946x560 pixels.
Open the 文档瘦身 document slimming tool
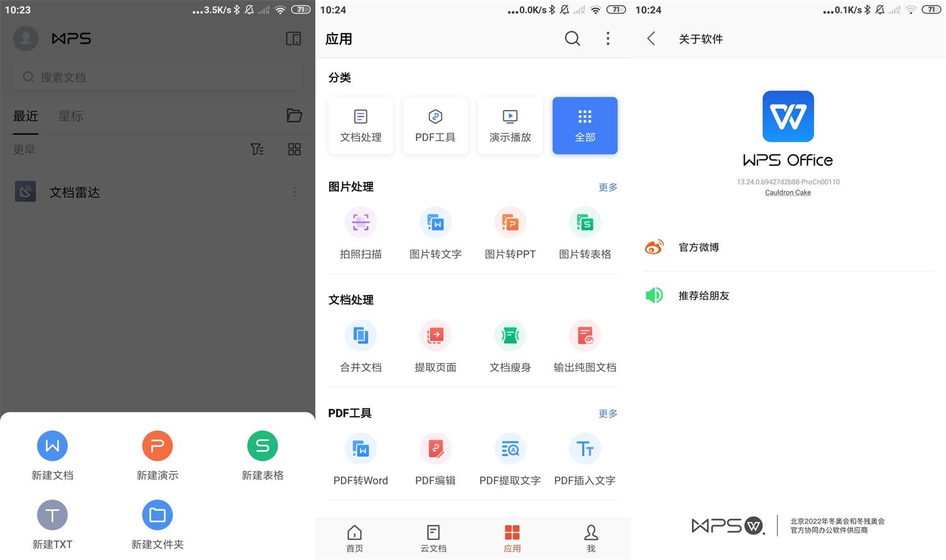point(510,346)
